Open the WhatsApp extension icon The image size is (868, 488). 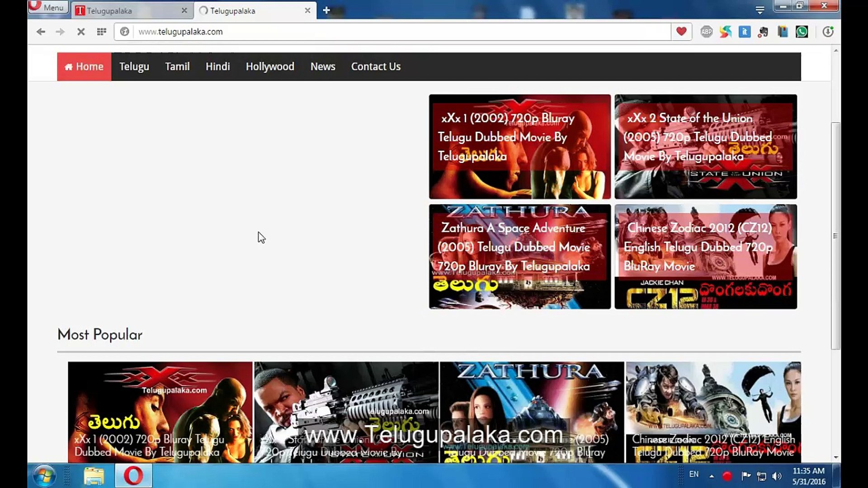(802, 32)
